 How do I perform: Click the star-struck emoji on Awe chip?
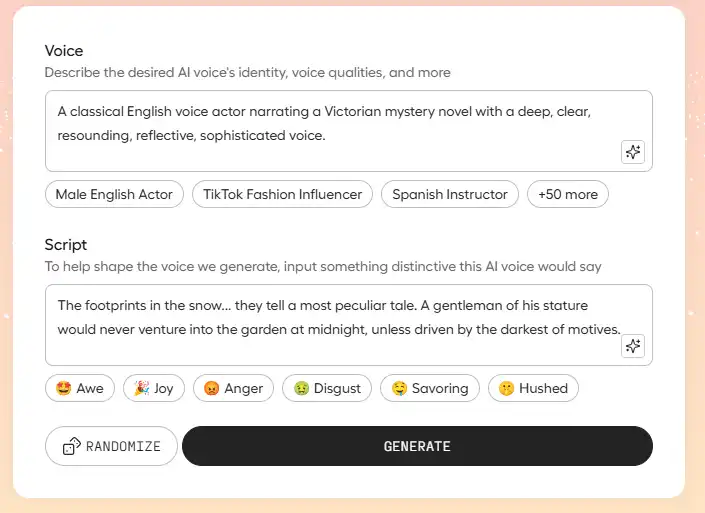tap(62, 388)
